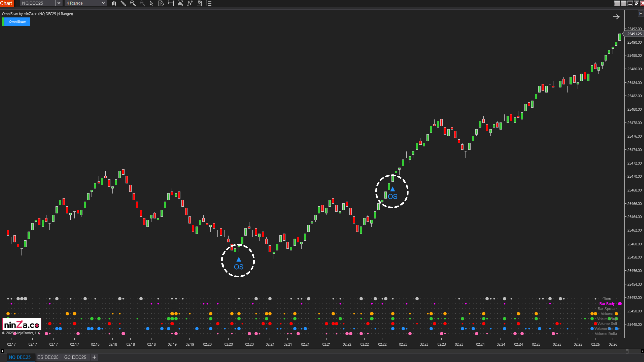Toggle visibility of the Bar Body plot label
Screen dimensions: 644x362
click(607, 304)
